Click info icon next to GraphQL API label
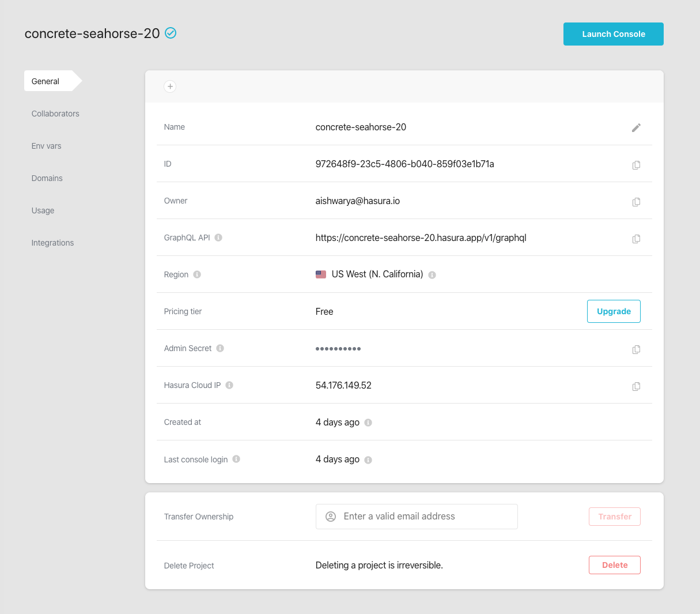Image resolution: width=700 pixels, height=614 pixels. tap(218, 238)
